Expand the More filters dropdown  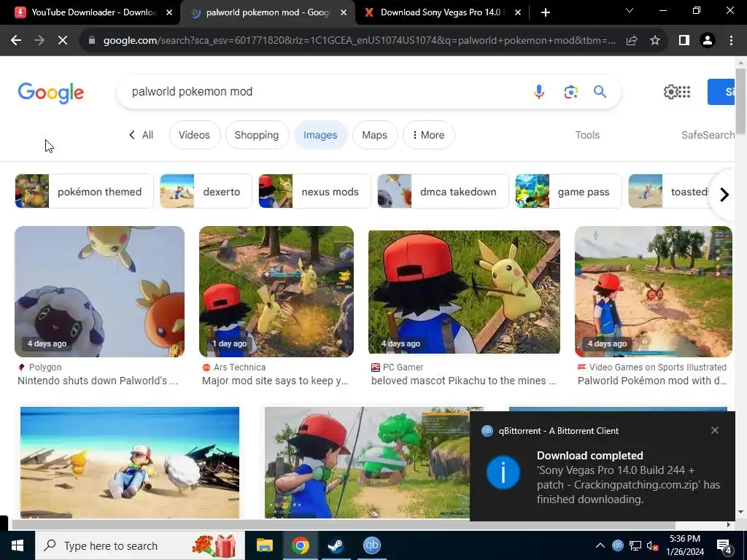428,135
